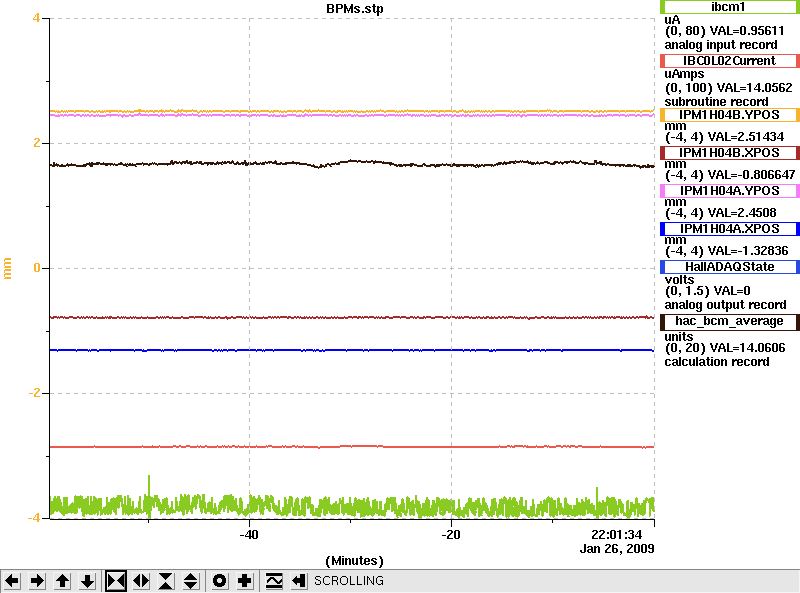The height and width of the screenshot is (593, 800).
Task: Select the IPM1H04B.XPOS legend entry
Action: [x=730, y=153]
